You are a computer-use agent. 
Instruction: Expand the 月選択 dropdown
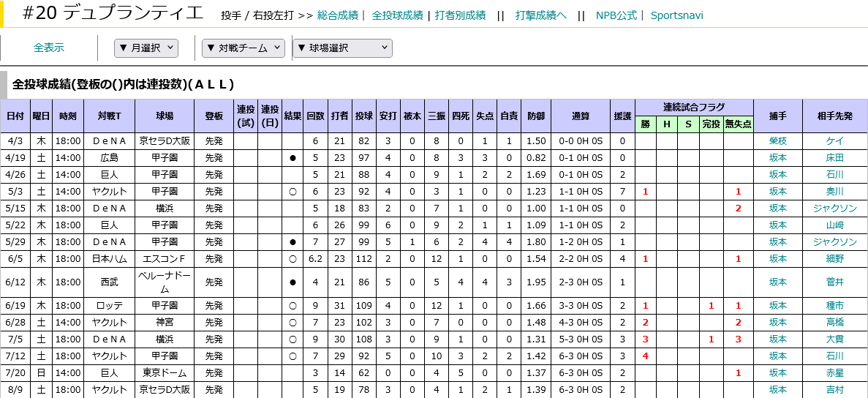(x=146, y=48)
